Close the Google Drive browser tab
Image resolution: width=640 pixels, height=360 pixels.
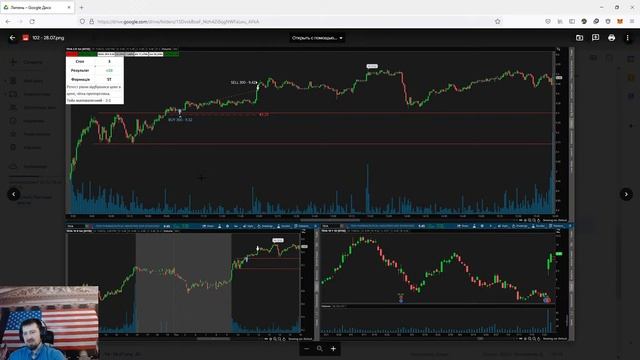(69, 7)
